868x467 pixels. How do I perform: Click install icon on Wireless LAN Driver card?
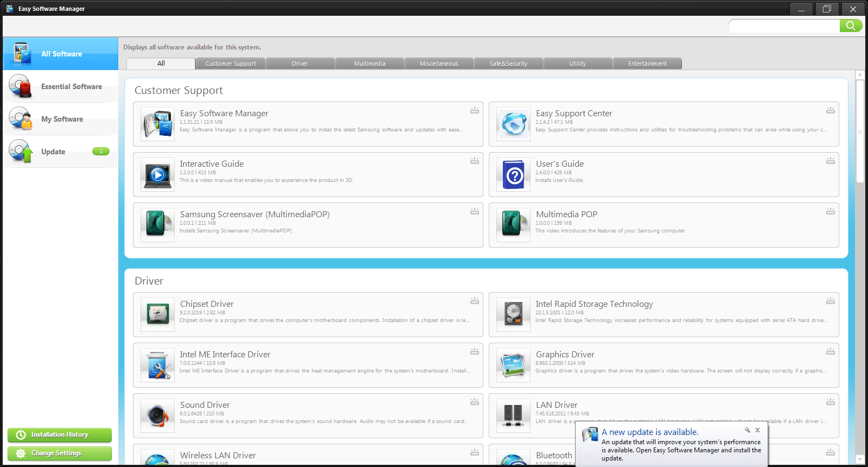475,452
